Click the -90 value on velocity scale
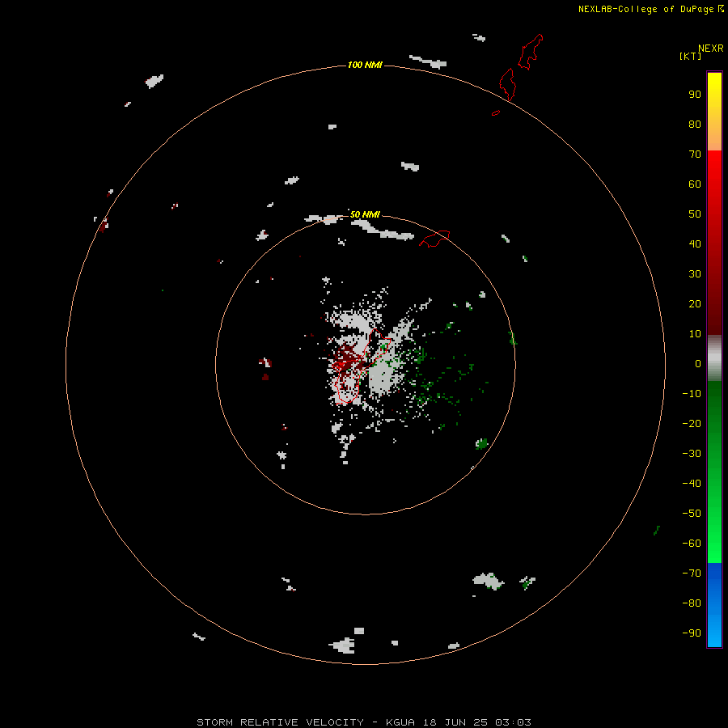728x728 pixels. (x=692, y=633)
